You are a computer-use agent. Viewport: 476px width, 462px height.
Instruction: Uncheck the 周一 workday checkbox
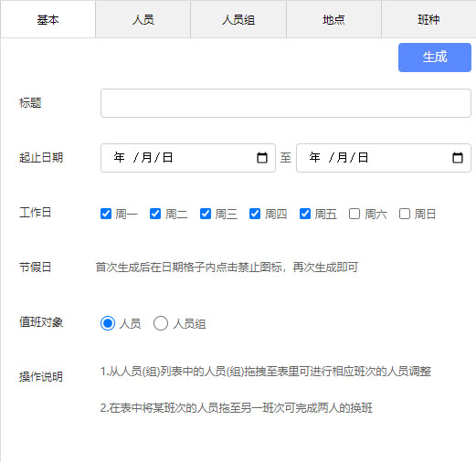[x=106, y=214]
